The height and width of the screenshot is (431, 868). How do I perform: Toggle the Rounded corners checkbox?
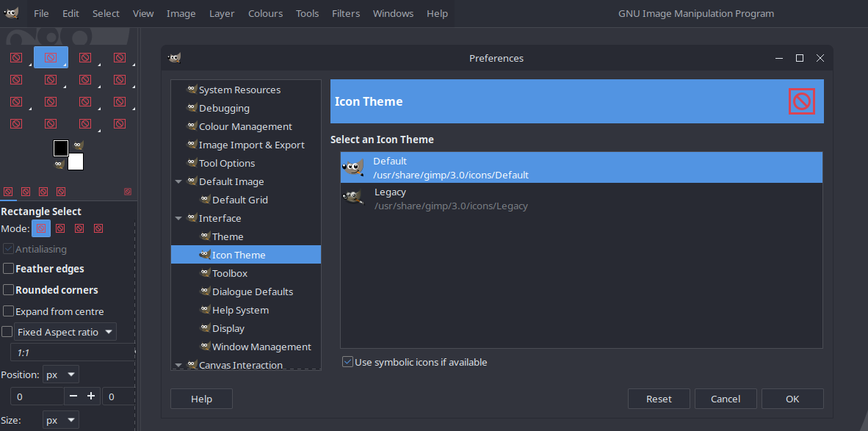click(9, 290)
